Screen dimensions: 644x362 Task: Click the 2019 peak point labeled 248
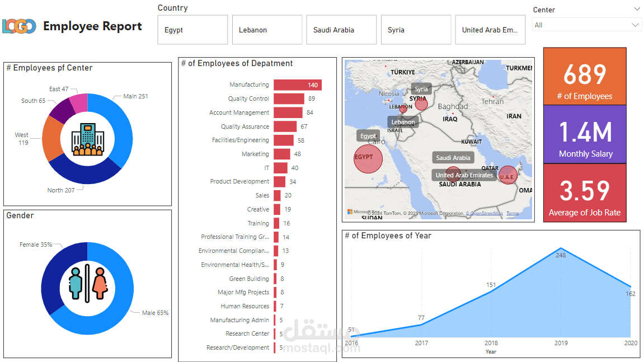tap(561, 248)
